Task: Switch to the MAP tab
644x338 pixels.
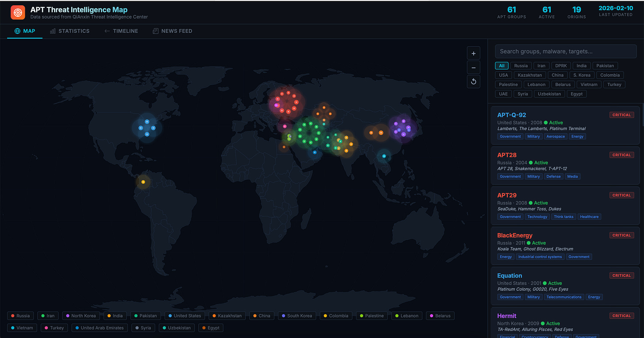Action: [x=25, y=31]
